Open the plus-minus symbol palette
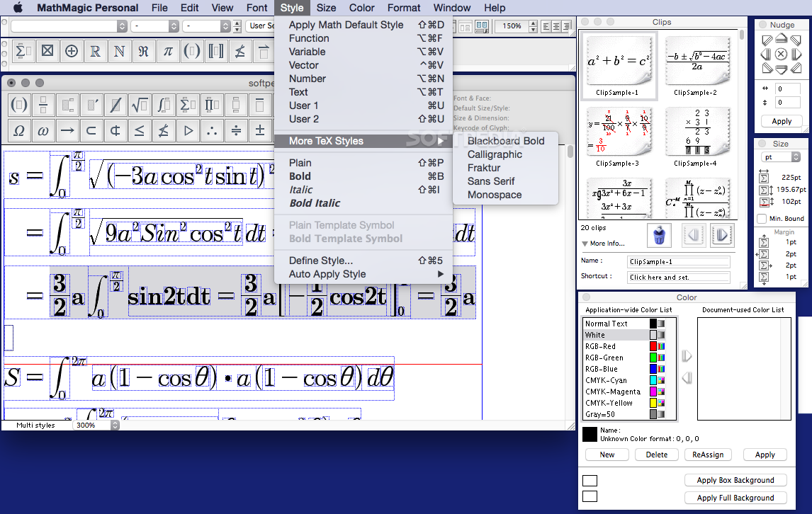This screenshot has width=812, height=514. coord(260,130)
